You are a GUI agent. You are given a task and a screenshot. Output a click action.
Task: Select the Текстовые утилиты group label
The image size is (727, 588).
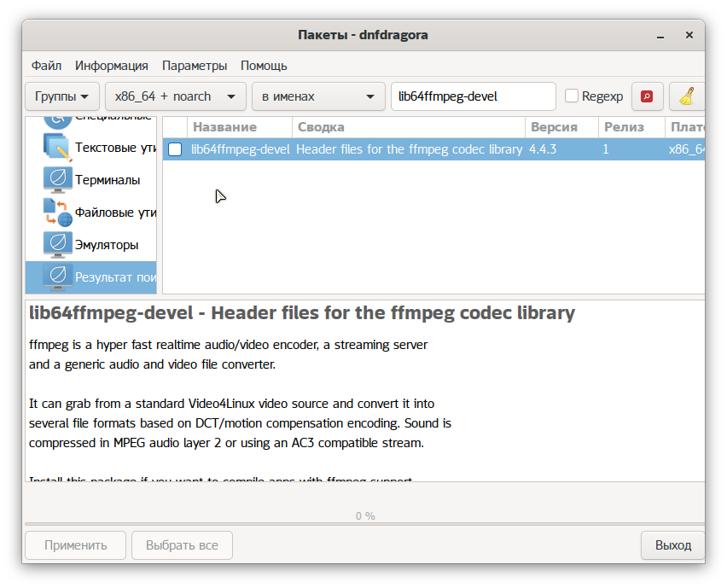click(x=115, y=148)
